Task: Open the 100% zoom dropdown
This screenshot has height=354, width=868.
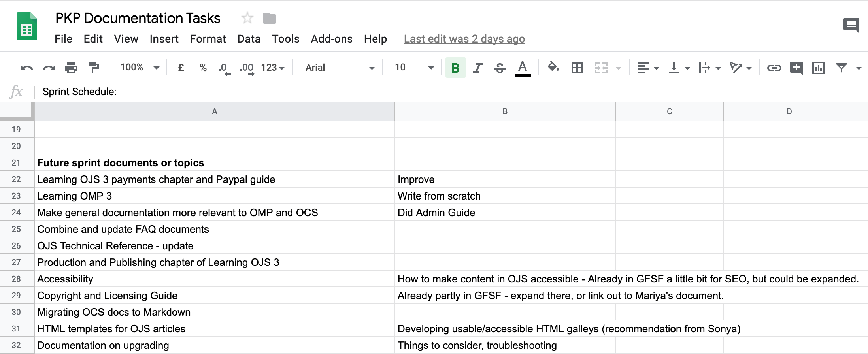Action: click(140, 68)
